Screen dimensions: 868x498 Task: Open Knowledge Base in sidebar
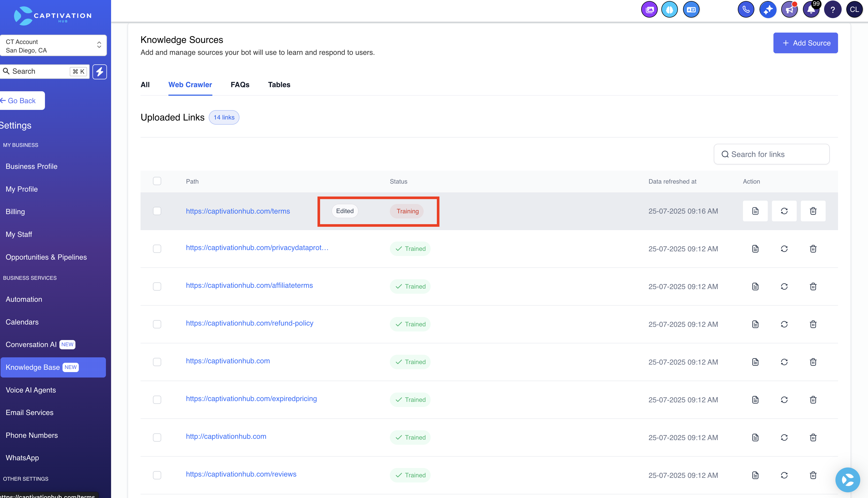coord(53,367)
